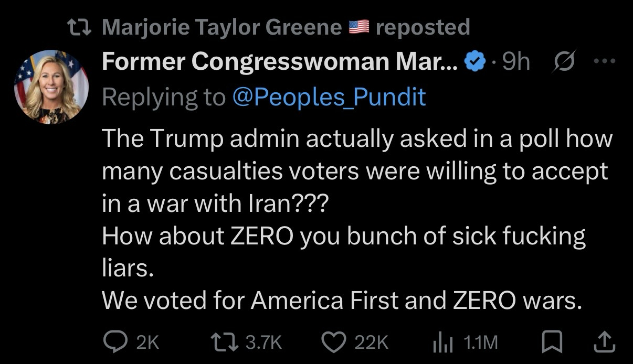Image resolution: width=633 pixels, height=364 pixels.
Task: Click the small repost icon above the tweet
Action: point(80,27)
